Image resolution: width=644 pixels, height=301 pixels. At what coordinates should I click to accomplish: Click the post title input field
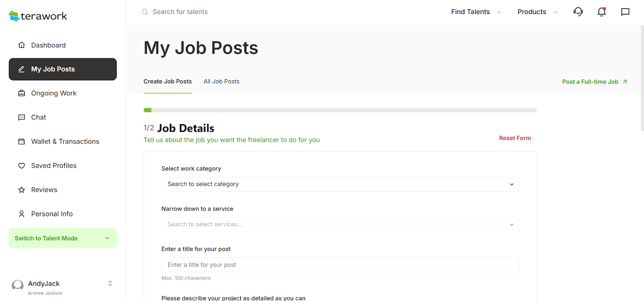pos(340,265)
